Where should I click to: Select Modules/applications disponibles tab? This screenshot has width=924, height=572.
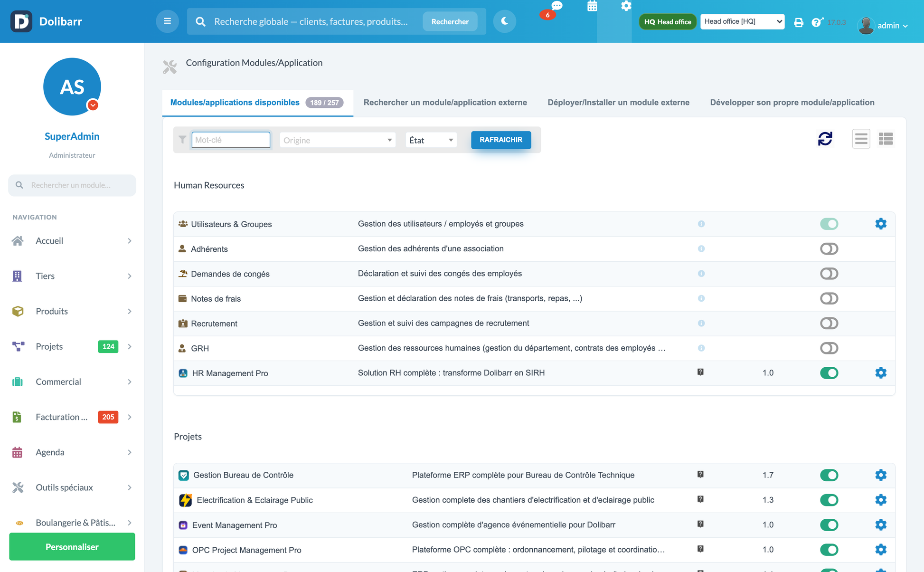(x=257, y=103)
